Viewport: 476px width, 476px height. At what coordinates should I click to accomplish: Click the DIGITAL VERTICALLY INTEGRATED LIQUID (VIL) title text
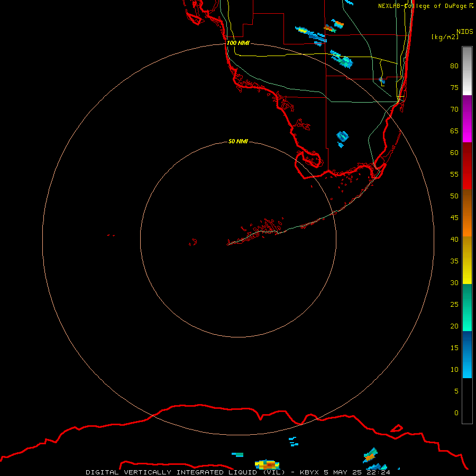point(187,472)
